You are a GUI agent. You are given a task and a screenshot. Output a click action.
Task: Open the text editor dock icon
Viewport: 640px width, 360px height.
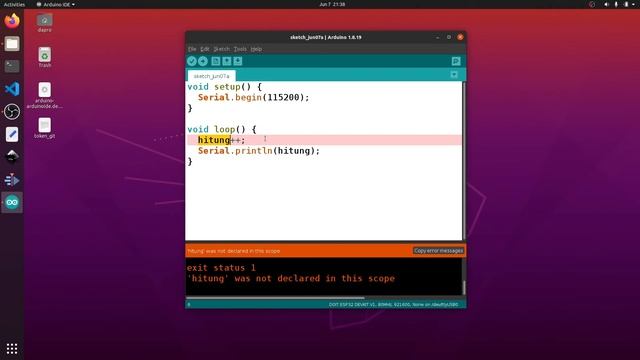tap(12, 134)
